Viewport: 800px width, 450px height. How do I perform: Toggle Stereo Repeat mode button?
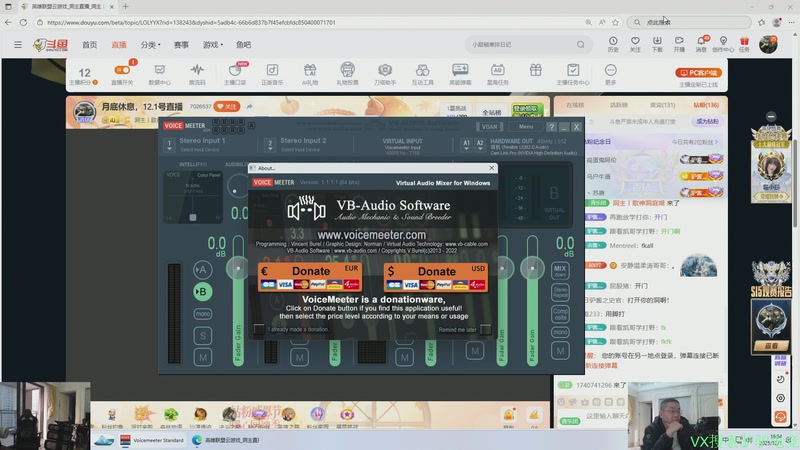(560, 292)
